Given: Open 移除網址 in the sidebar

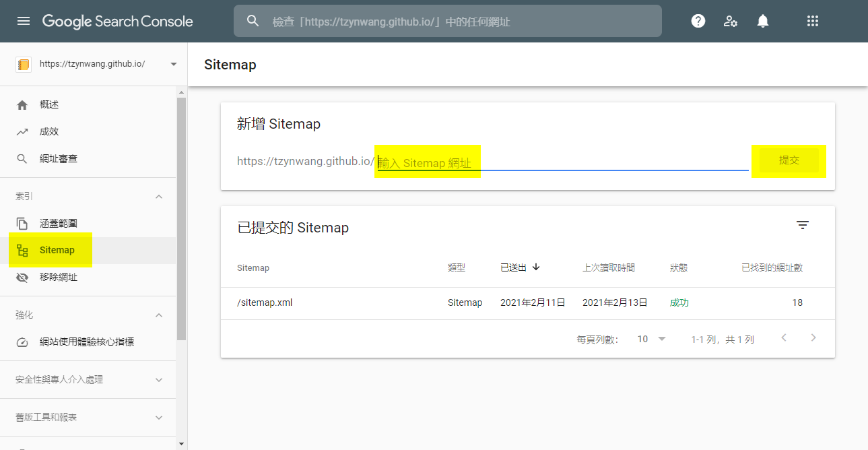Looking at the screenshot, I should (88, 278).
